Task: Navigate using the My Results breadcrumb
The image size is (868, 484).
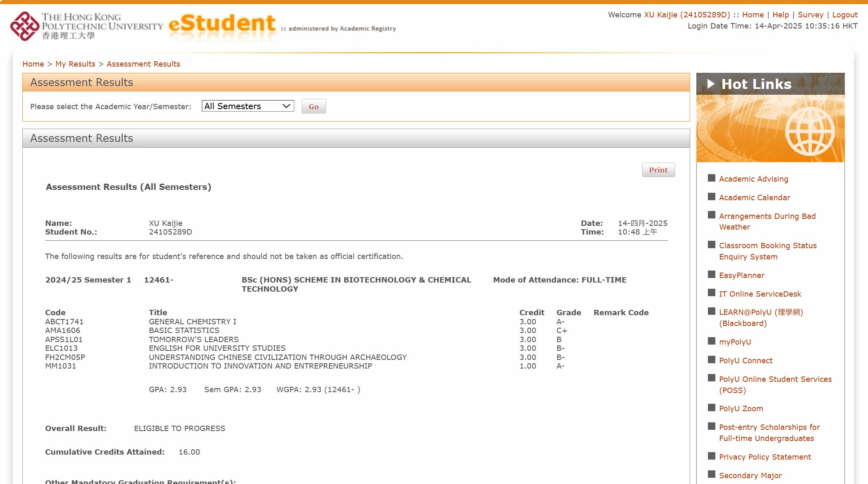Action: 75,64
